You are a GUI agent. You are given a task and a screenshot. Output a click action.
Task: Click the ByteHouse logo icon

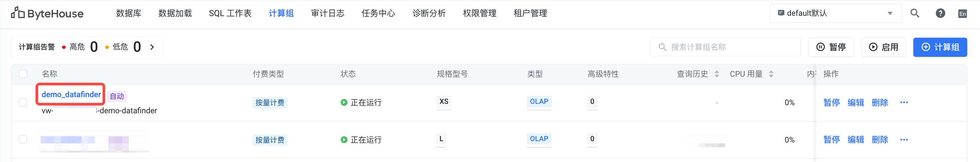pyautogui.click(x=17, y=13)
